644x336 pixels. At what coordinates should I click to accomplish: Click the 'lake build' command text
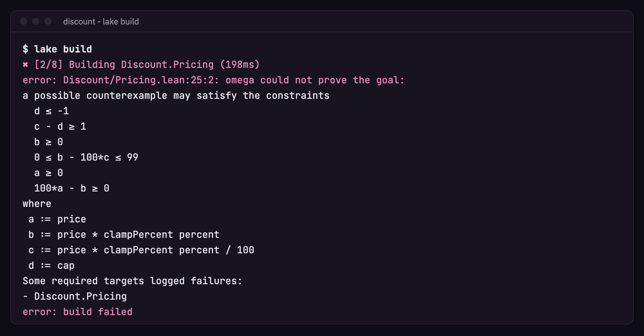63,49
